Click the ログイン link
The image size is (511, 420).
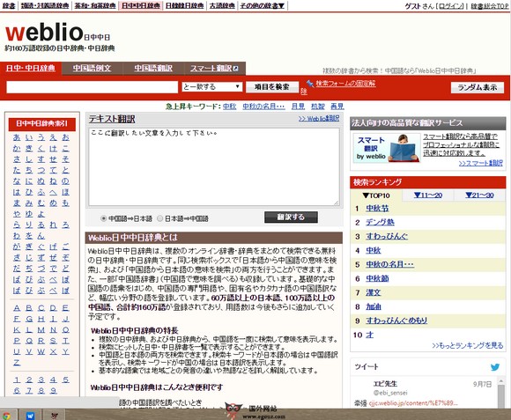click(x=451, y=6)
